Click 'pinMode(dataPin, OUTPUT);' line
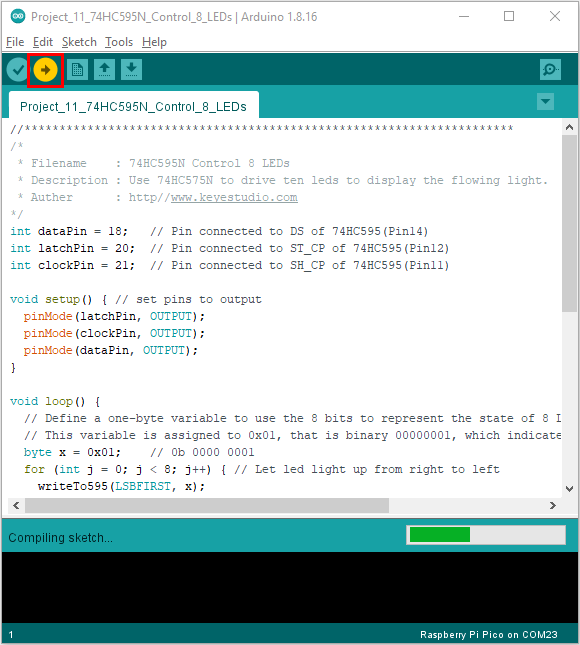 pyautogui.click(x=111, y=350)
